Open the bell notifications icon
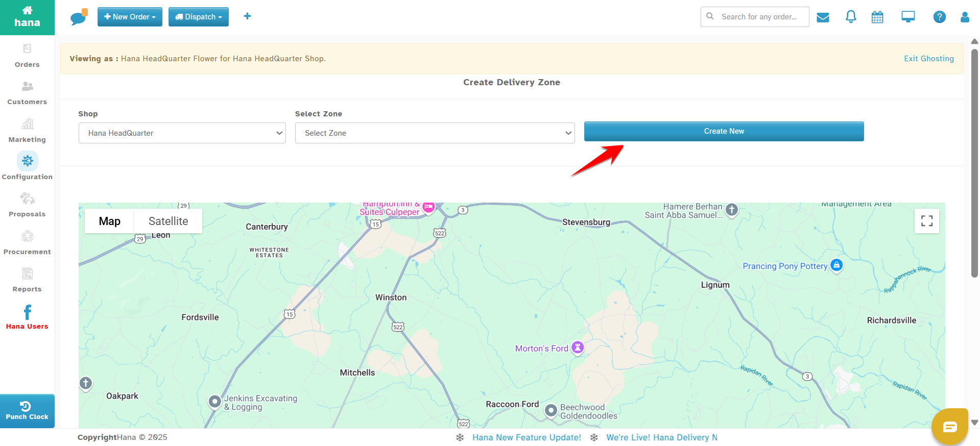The height and width of the screenshot is (446, 980). click(851, 17)
